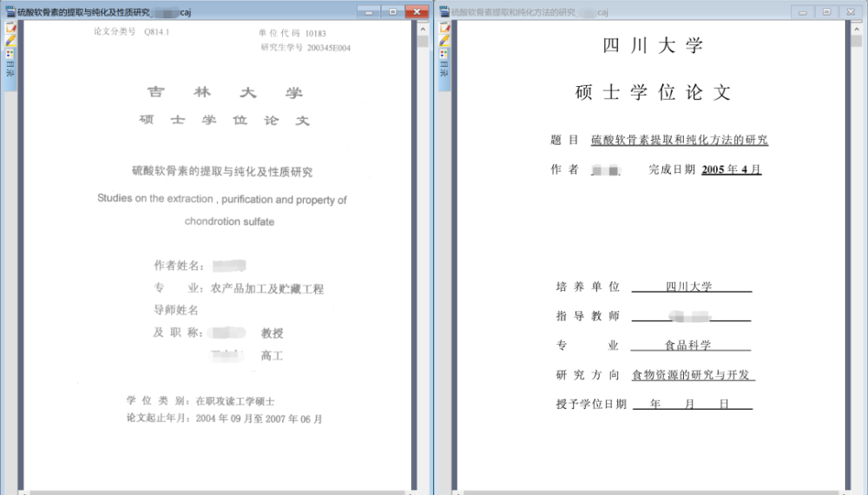This screenshot has width=868, height=495.
Task: Select the highlighter pen tool in the left window
Action: [x=10, y=41]
